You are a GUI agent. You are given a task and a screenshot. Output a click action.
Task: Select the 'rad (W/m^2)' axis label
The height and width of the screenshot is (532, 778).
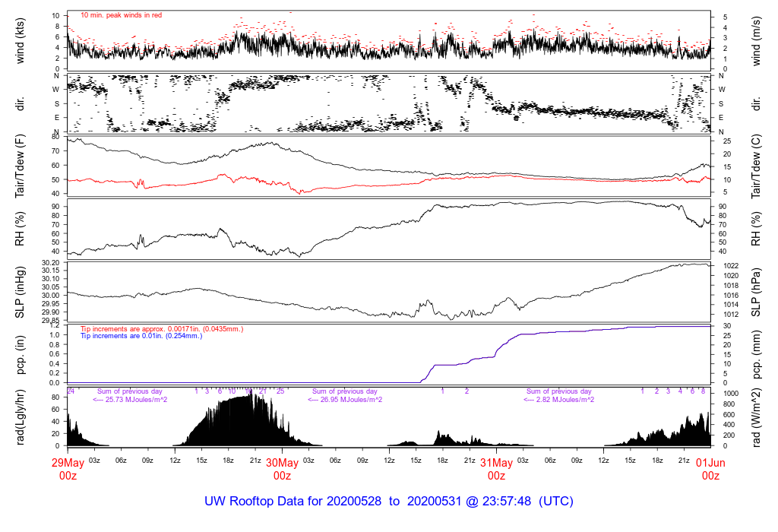click(756, 417)
